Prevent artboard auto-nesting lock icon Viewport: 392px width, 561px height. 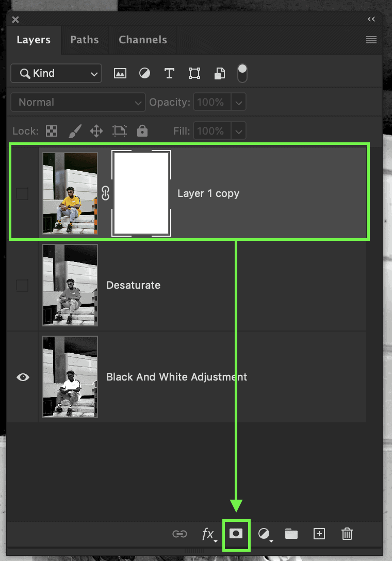pyautogui.click(x=120, y=131)
